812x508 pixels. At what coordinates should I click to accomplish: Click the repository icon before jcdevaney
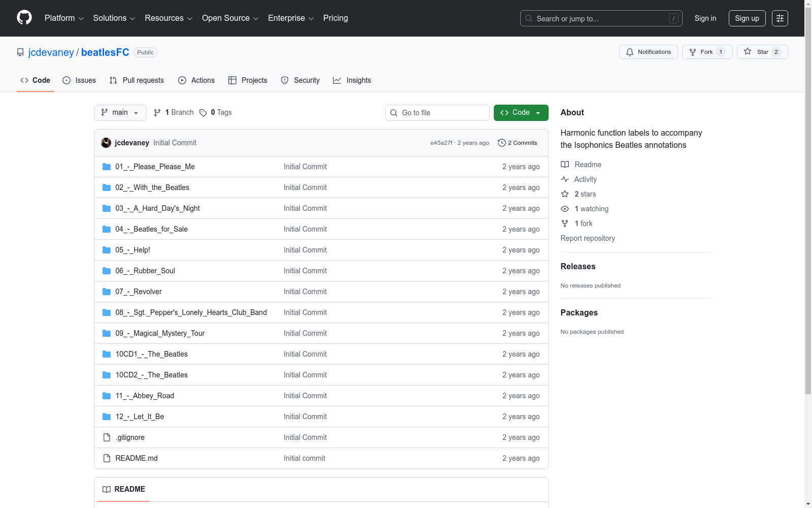pos(20,52)
